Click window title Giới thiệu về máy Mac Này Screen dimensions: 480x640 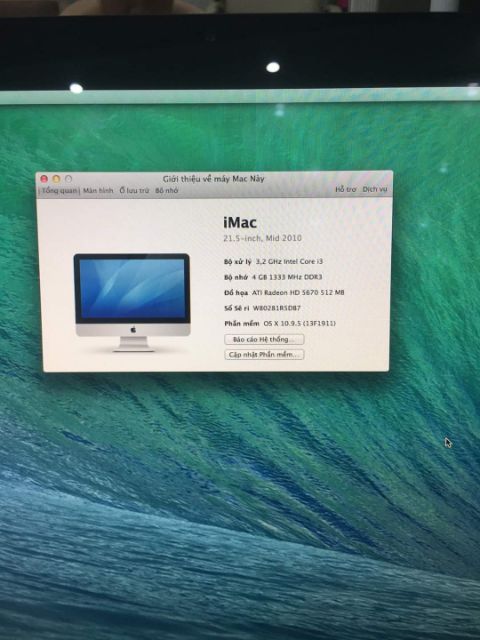tap(213, 178)
